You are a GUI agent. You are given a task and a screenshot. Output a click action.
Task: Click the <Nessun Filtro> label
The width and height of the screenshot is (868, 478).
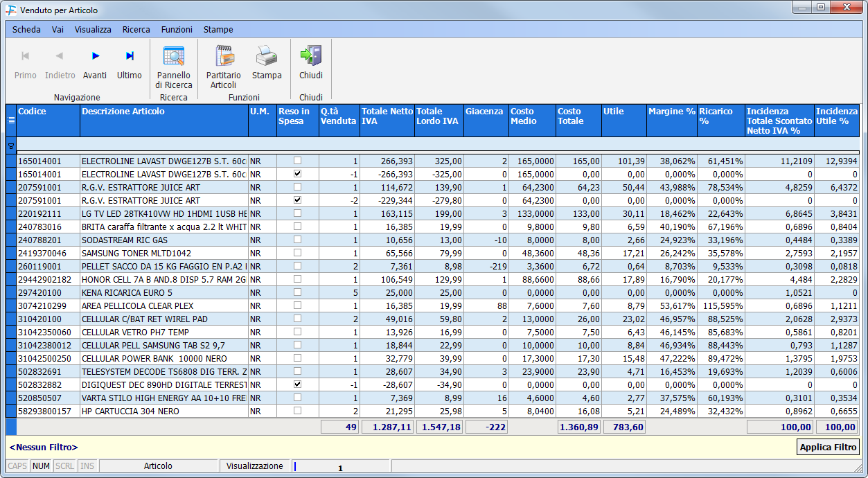click(x=44, y=448)
